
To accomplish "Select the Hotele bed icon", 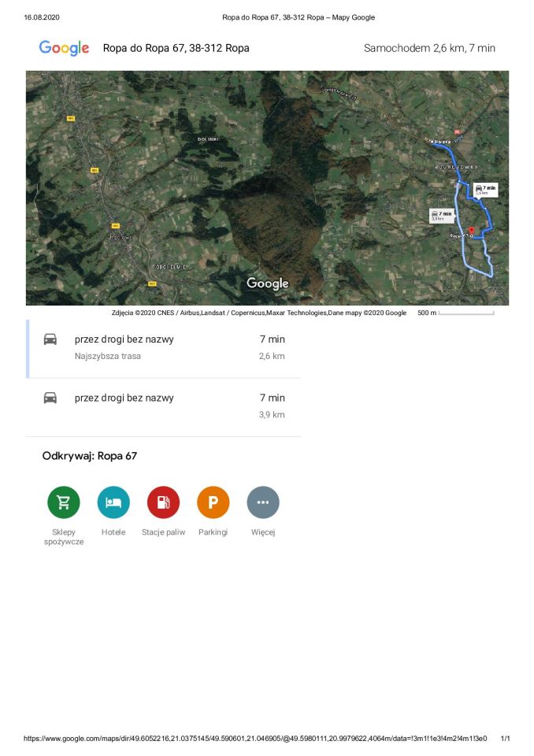I will coord(113,502).
